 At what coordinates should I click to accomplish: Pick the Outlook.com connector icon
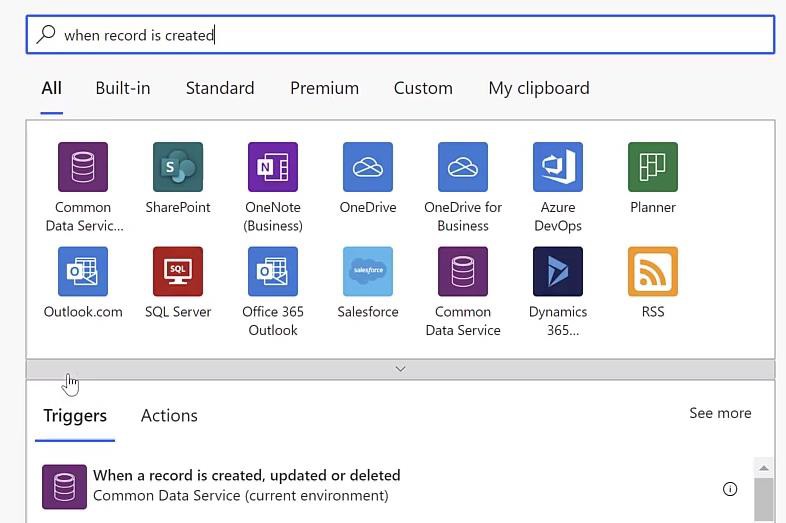pyautogui.click(x=83, y=271)
